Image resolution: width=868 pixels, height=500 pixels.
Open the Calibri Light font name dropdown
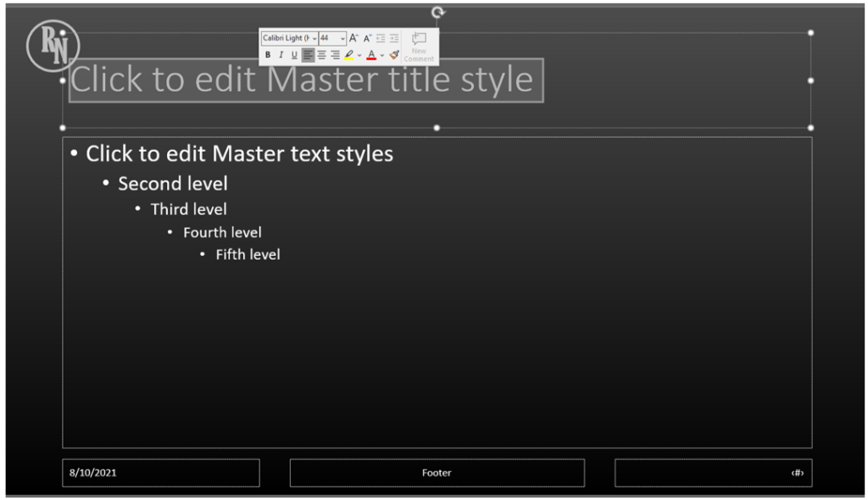[x=314, y=38]
